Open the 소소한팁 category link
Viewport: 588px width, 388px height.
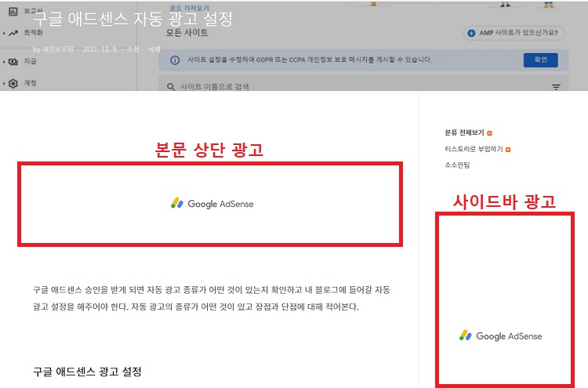point(457,165)
